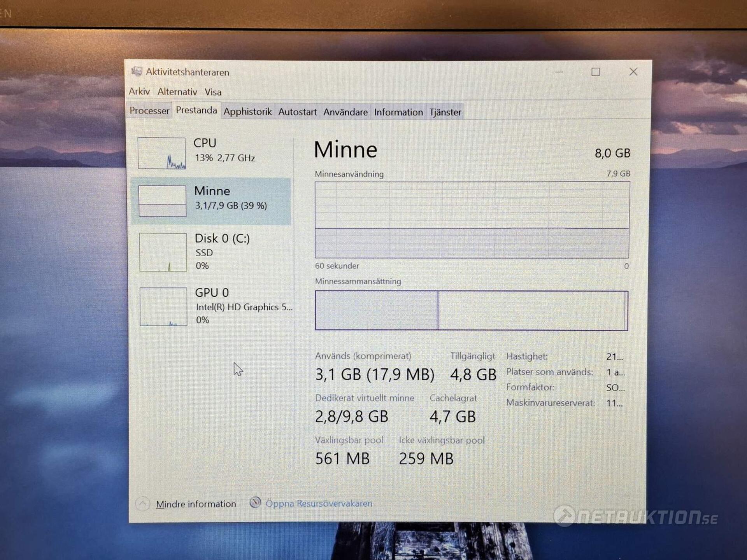Open the Arkiv menu
The height and width of the screenshot is (560, 747).
tap(139, 92)
